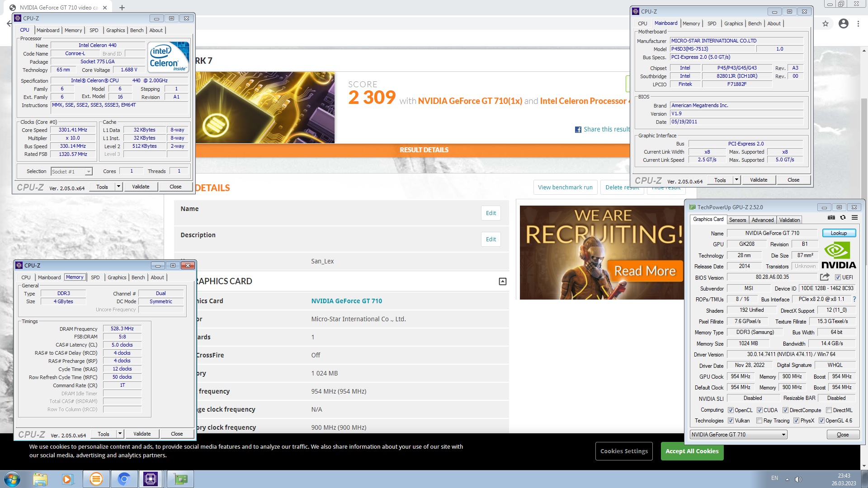This screenshot has height=488, width=868.
Task: Open the Chrome profile avatar
Action: 843,23
